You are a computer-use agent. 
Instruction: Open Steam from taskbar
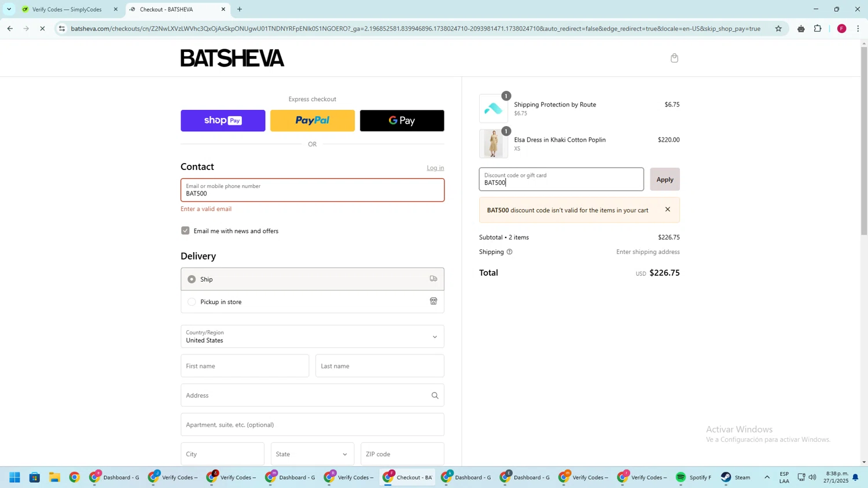(736, 477)
